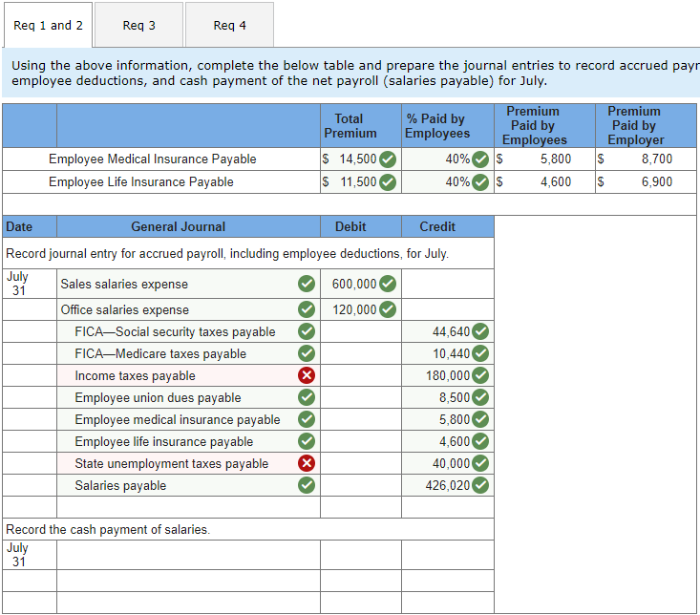700x615 pixels.
Task: Select the Income taxes payable account field
Action: pyautogui.click(x=188, y=375)
